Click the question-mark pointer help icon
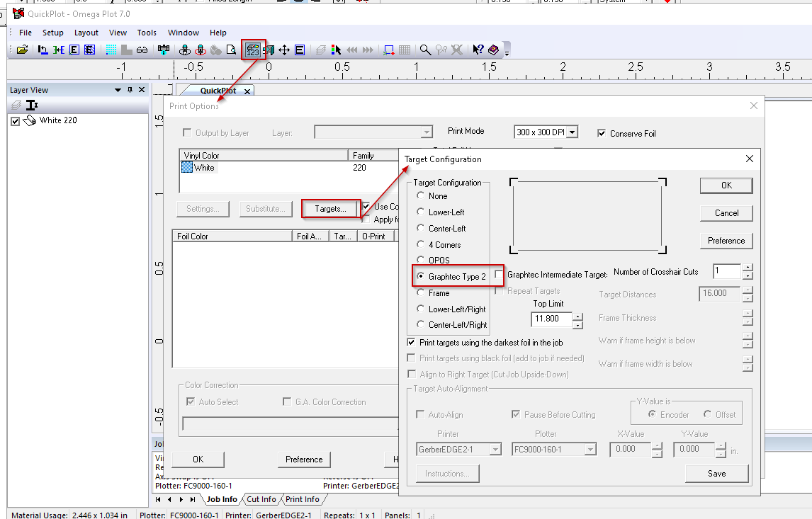This screenshot has width=812, height=519. (478, 50)
